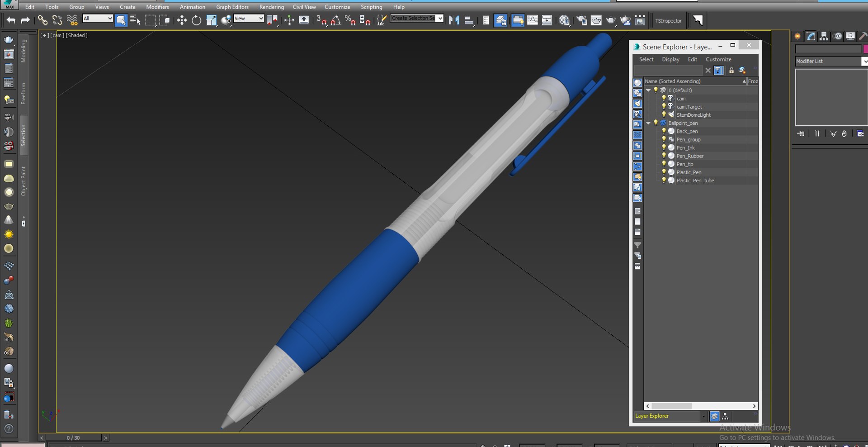Click the TSInspector button
The image size is (868, 447).
tap(668, 20)
